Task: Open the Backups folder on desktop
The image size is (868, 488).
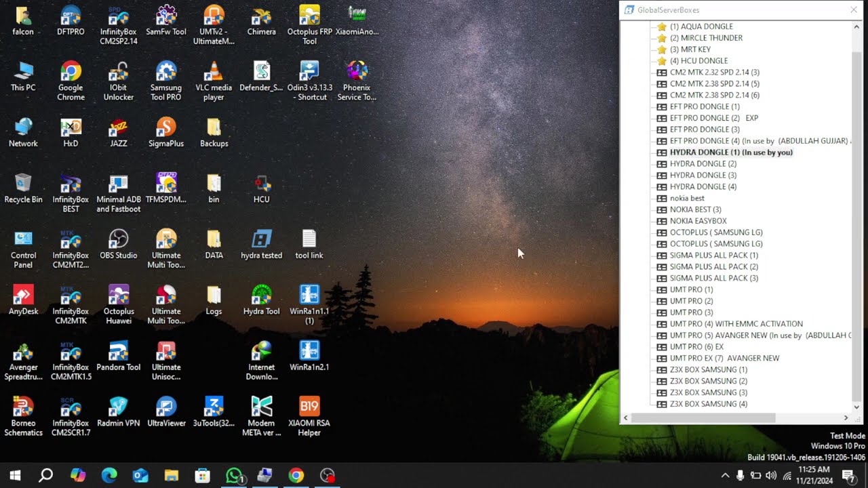Action: click(x=214, y=133)
